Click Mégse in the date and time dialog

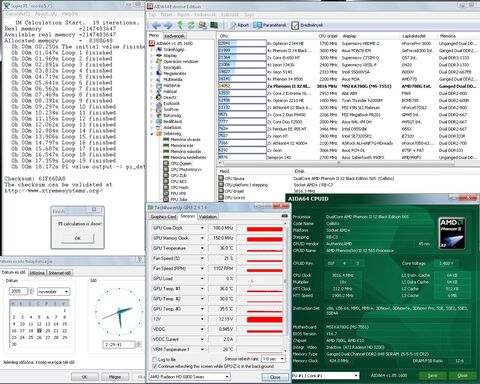tap(115, 377)
